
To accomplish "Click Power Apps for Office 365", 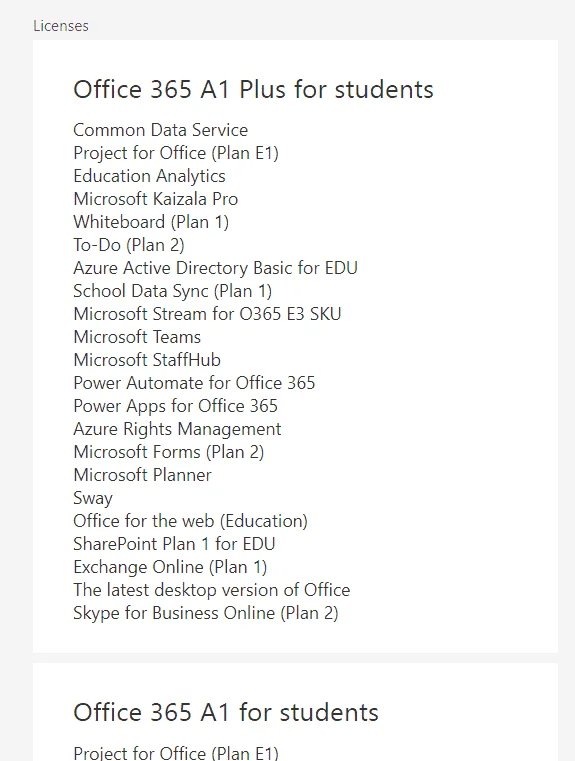I will tap(176, 406).
